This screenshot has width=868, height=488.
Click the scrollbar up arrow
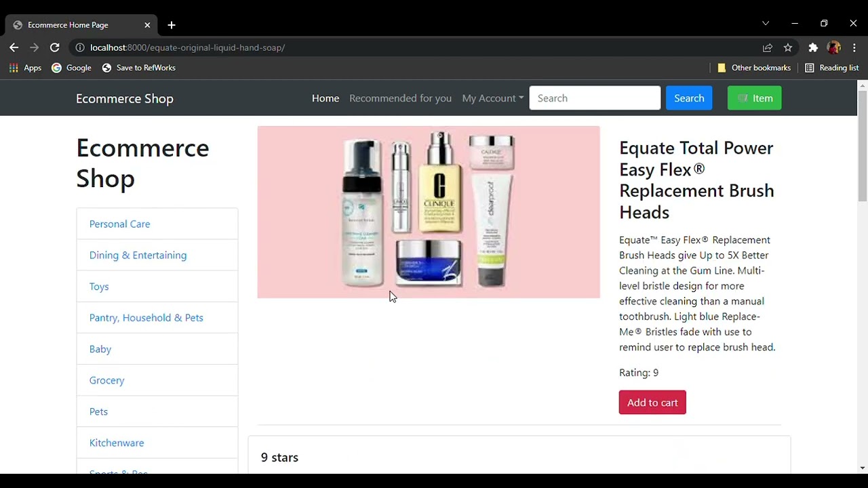click(x=863, y=85)
